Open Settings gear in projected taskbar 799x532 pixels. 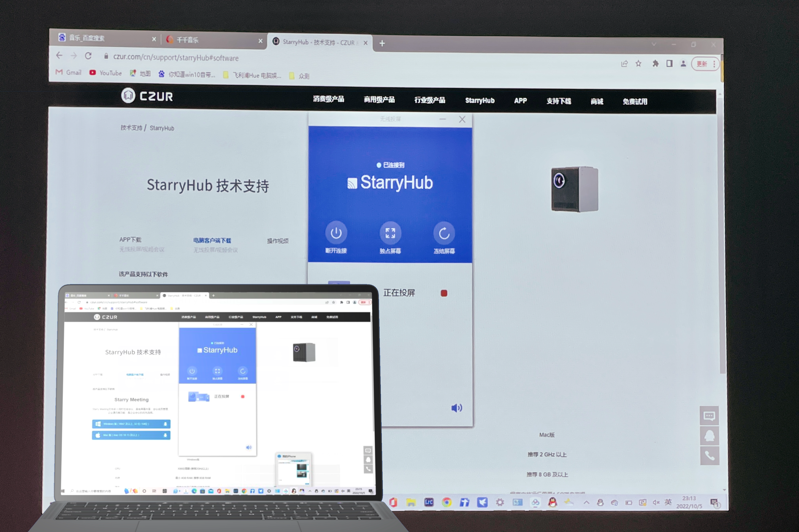tap(499, 502)
